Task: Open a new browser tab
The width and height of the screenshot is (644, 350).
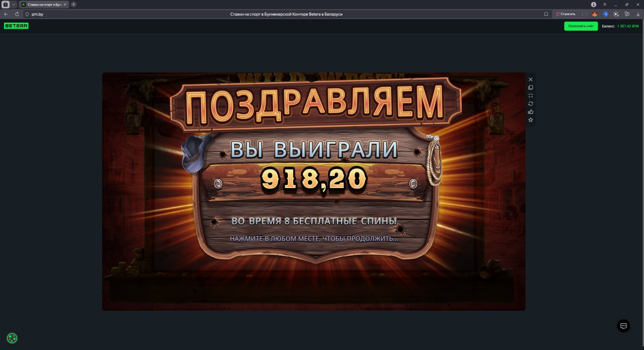Action: coord(73,4)
